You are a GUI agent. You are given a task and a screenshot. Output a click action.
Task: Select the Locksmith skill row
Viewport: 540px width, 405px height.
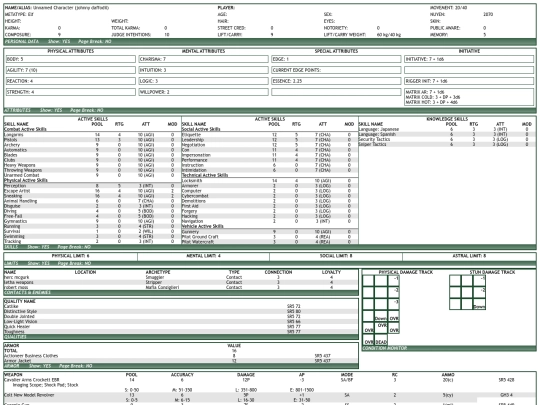click(270, 180)
